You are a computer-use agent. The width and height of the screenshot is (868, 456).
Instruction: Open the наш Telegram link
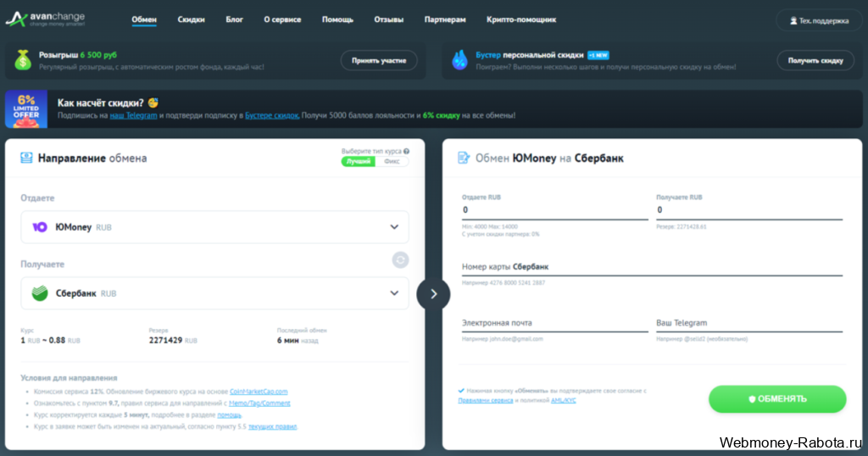[133, 115]
